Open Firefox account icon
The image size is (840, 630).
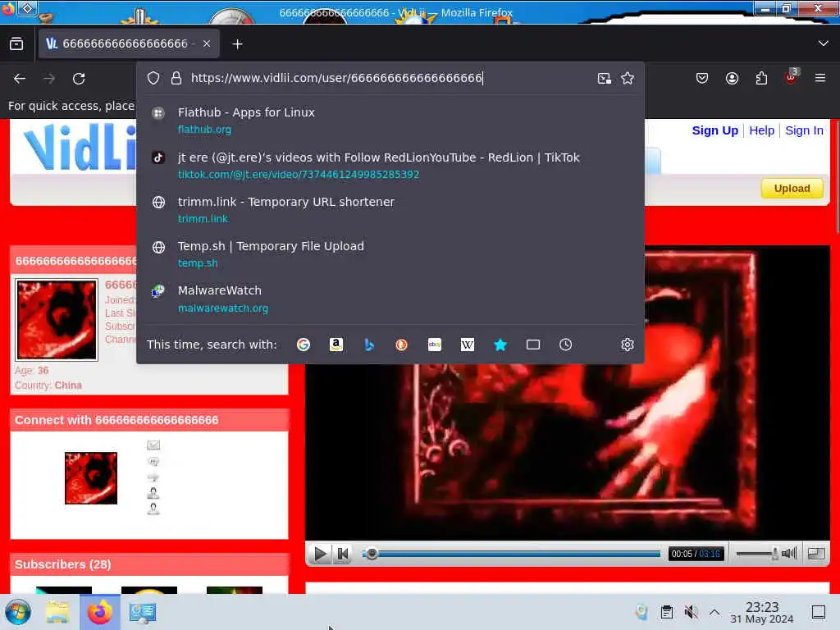732,78
